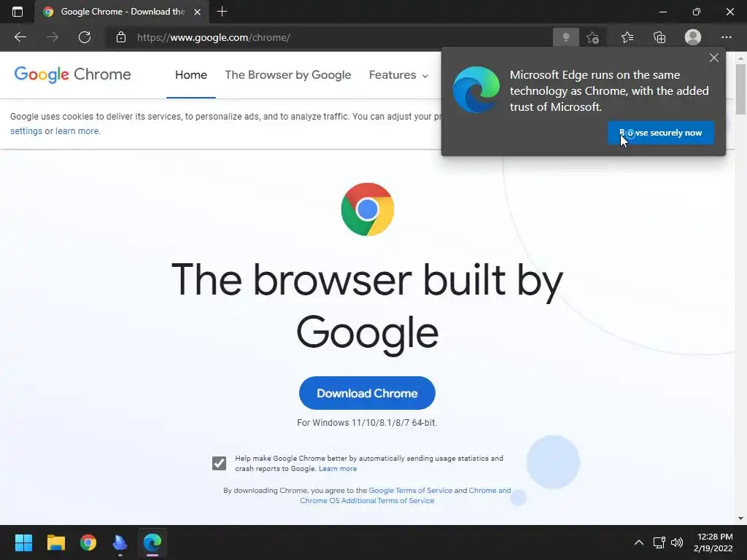
Task: Open the blue feather app in taskbar
Action: [x=120, y=542]
